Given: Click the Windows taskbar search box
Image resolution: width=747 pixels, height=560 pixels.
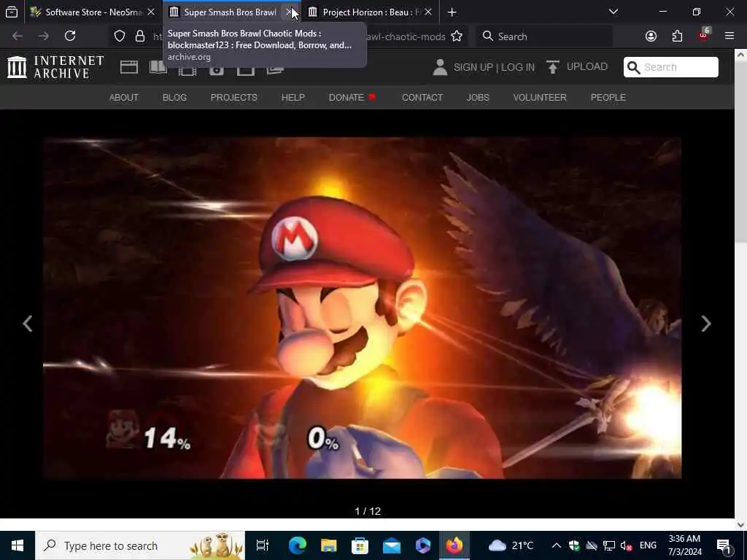Looking at the screenshot, I should [x=140, y=545].
